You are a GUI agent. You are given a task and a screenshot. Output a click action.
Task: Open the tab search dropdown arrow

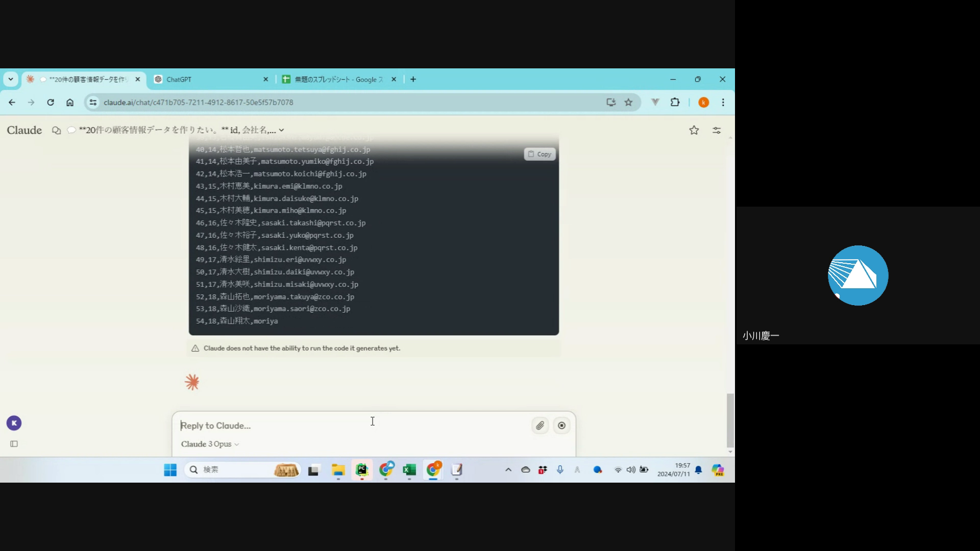point(11,79)
